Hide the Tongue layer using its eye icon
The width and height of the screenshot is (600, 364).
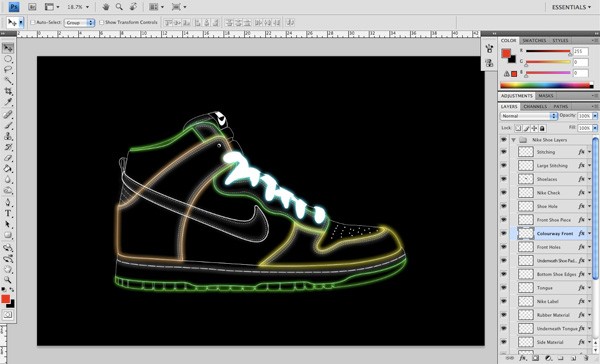(504, 287)
